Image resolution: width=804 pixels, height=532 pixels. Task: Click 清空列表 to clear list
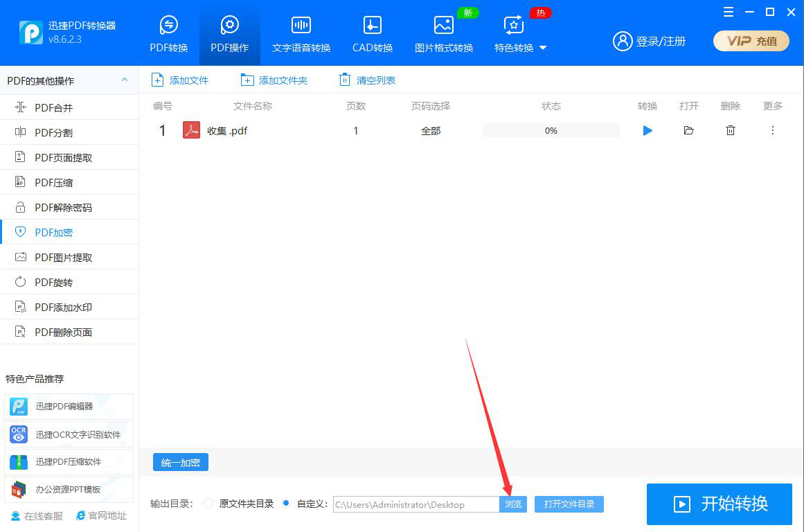tap(367, 80)
